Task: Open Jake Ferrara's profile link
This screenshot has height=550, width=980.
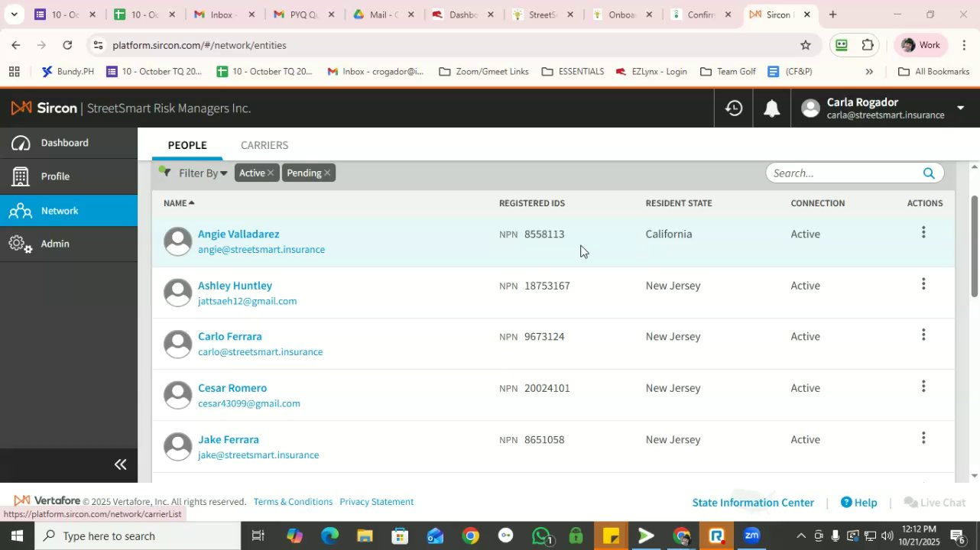Action: click(228, 440)
